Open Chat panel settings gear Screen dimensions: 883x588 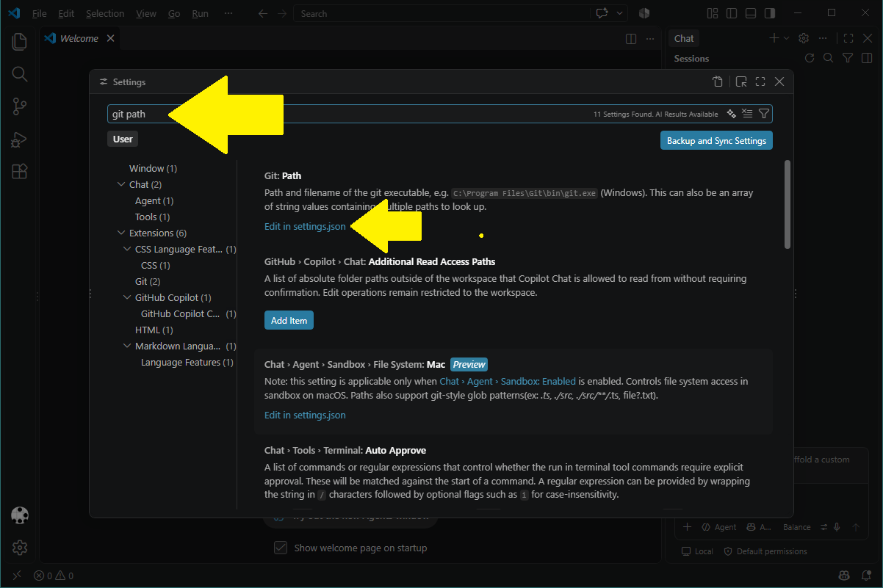pos(804,38)
